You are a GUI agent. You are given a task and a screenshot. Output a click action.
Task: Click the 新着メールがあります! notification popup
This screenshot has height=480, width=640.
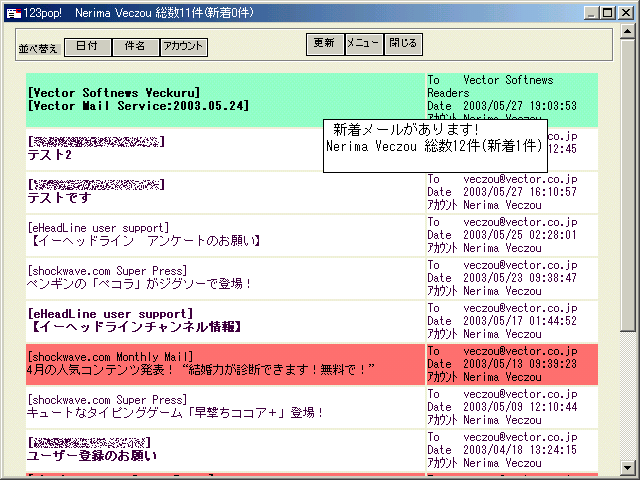click(435, 146)
